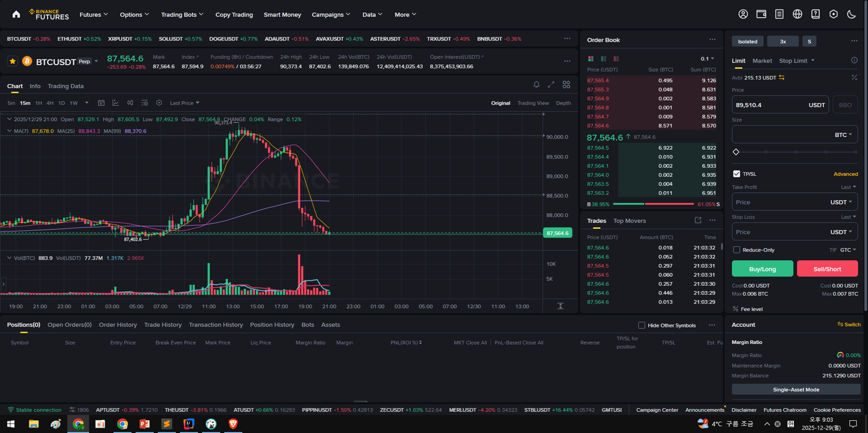Open the Position History tab

272,325
